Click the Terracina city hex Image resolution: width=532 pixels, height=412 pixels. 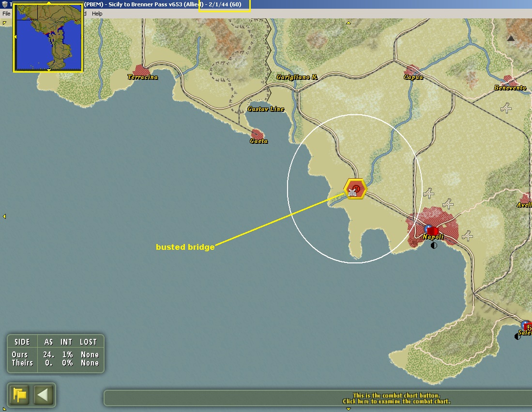[141, 71]
